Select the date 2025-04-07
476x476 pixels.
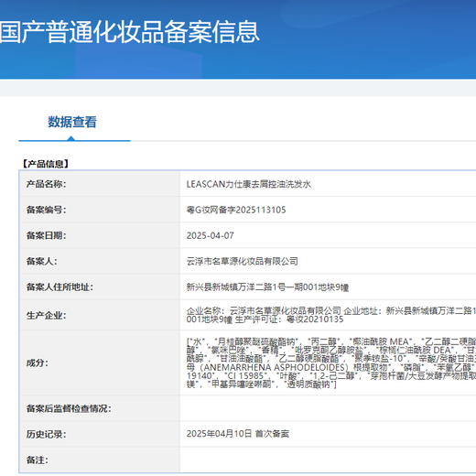tap(211, 235)
